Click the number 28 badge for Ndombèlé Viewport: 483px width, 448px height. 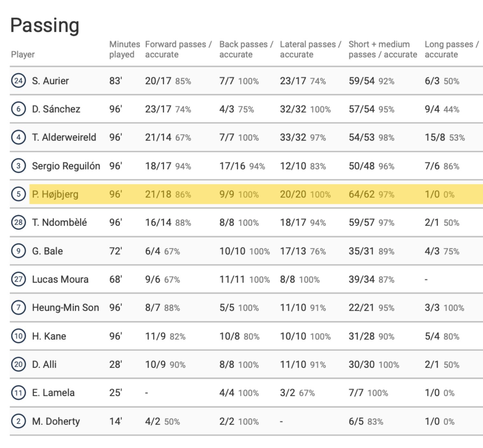pos(18,222)
